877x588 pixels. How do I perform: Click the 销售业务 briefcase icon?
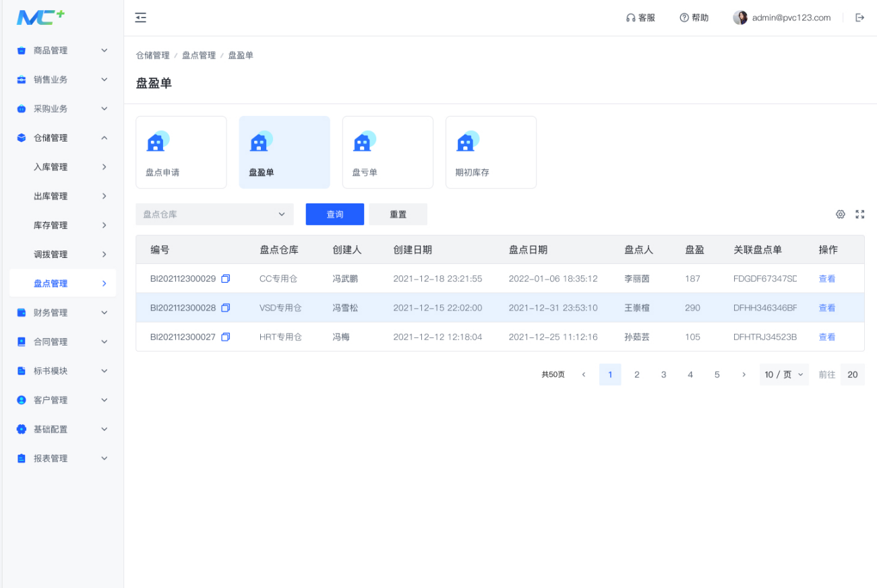[x=22, y=79]
